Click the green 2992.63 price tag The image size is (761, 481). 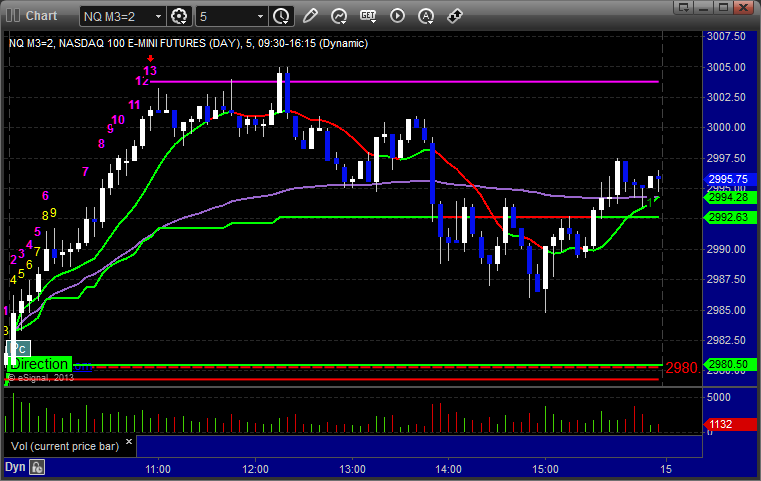click(729, 217)
